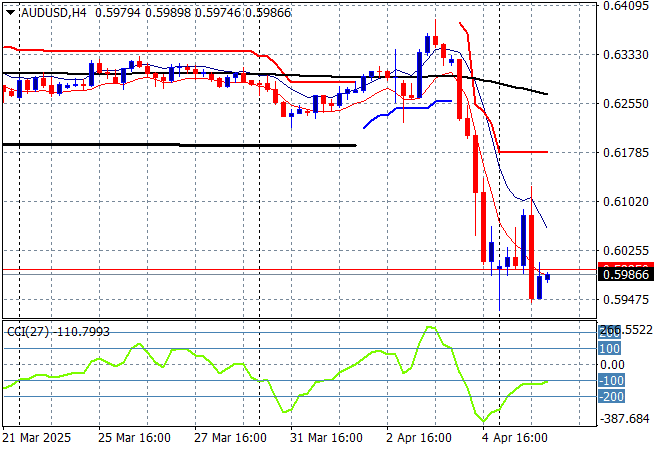Select the 25 Mar 16:00 time label

point(134,438)
